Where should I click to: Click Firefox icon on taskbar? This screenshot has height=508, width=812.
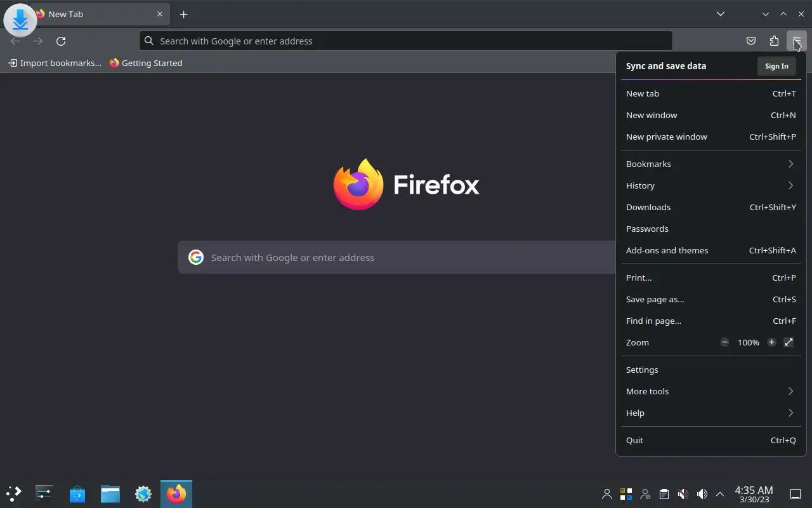pos(176,493)
